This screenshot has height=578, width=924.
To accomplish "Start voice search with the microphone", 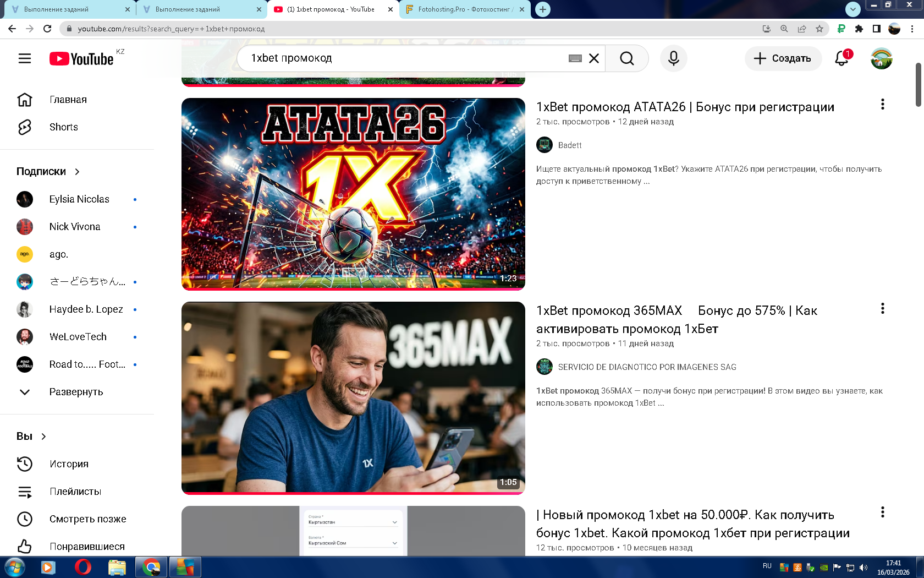I will 673,58.
